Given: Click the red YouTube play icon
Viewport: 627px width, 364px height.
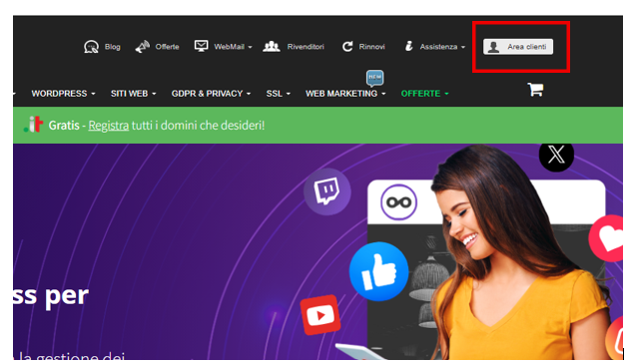Looking at the screenshot, I should [320, 315].
